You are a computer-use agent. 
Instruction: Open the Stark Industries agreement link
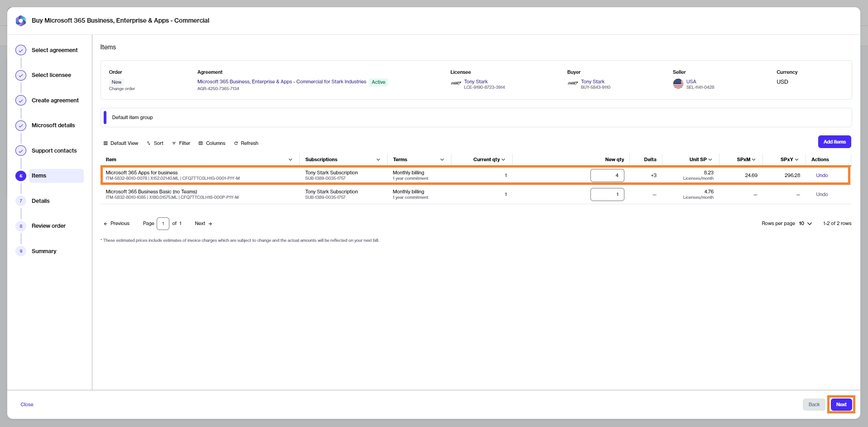(x=281, y=82)
